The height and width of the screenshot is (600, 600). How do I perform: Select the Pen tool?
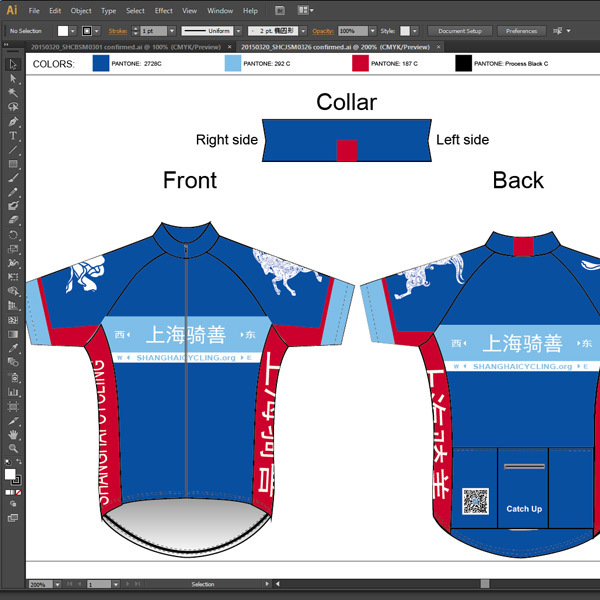click(13, 122)
